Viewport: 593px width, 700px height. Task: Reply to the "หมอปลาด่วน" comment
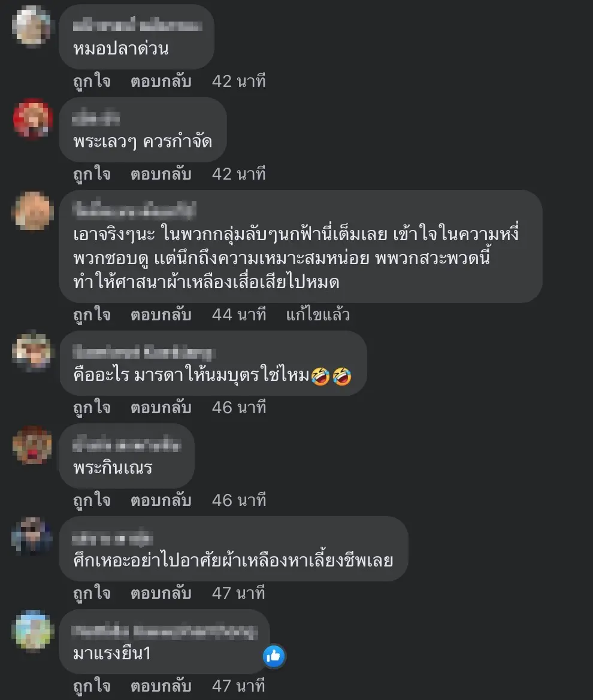(x=161, y=81)
